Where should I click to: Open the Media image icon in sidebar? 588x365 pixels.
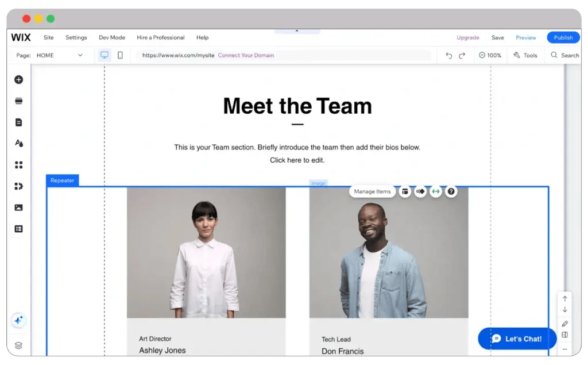pos(18,208)
